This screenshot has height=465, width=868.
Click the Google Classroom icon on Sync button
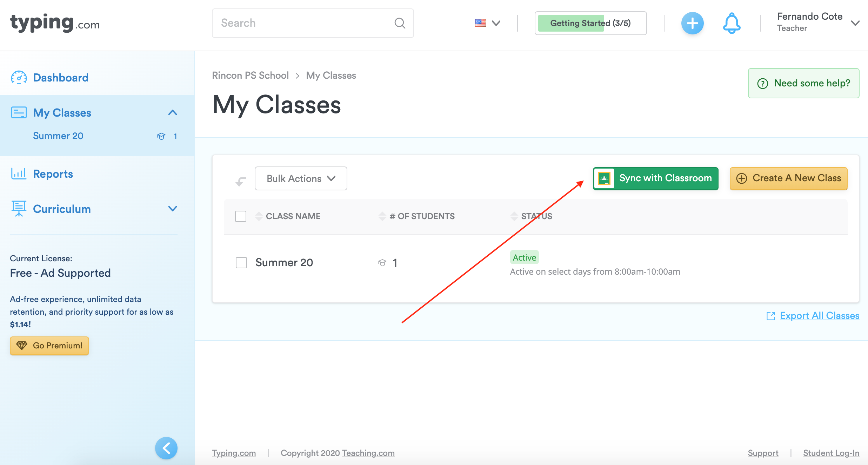point(604,178)
